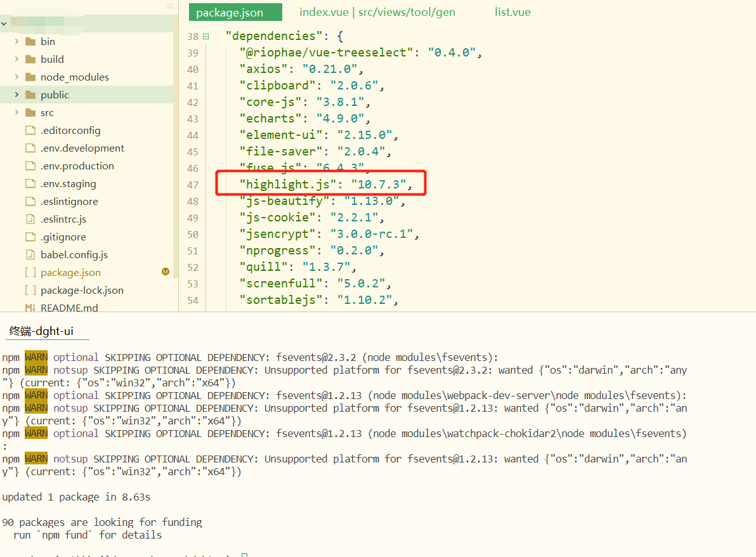756x557 pixels.
Task: Click the "axios" dependency line
Action: click(x=301, y=69)
